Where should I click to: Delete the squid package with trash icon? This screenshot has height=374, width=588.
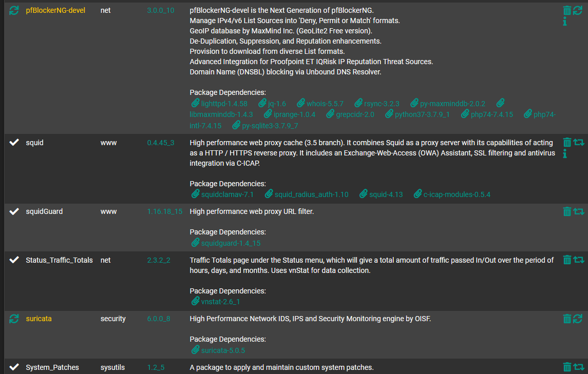pos(566,143)
